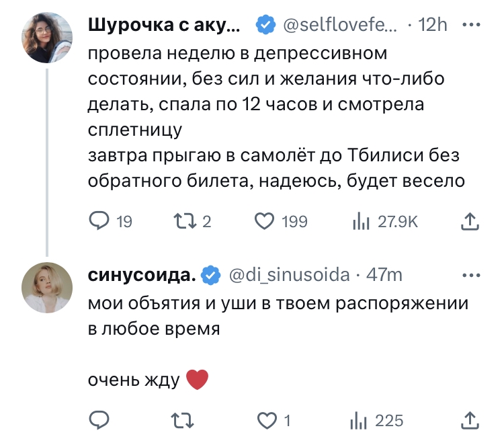Open more options on Шурочка's tweet
The image size is (504, 447).
[x=473, y=25]
